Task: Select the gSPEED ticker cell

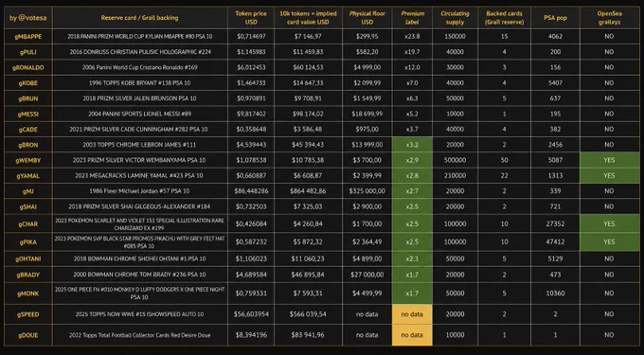Action: coord(27,314)
